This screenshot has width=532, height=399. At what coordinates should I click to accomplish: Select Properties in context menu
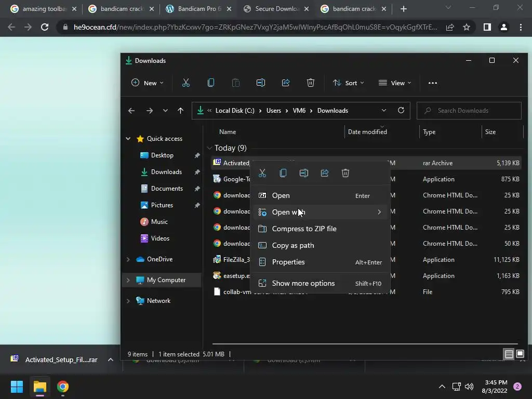pyautogui.click(x=321, y=262)
